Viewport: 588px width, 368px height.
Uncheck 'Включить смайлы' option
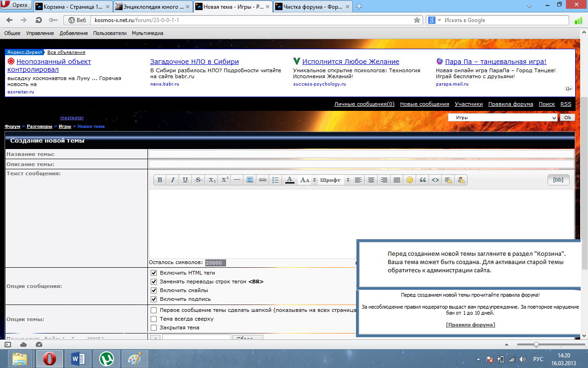click(x=154, y=290)
